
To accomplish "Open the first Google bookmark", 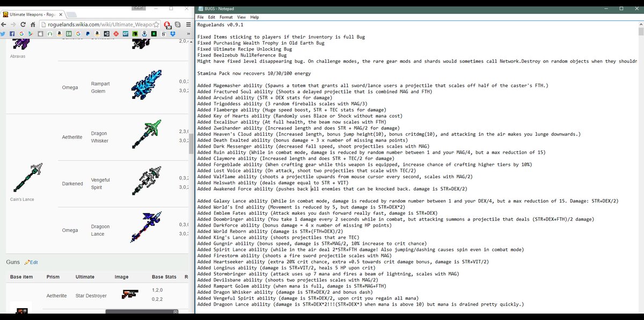I will tap(21, 34).
